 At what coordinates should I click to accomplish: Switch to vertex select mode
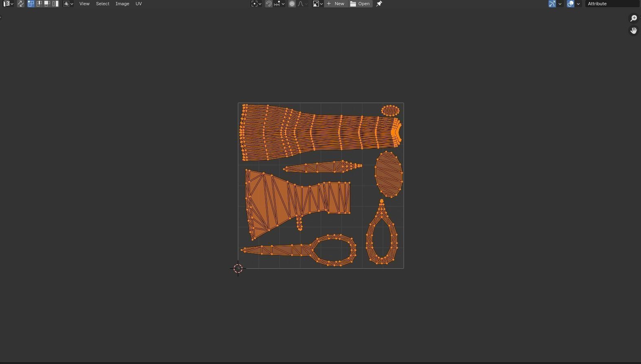point(31,4)
